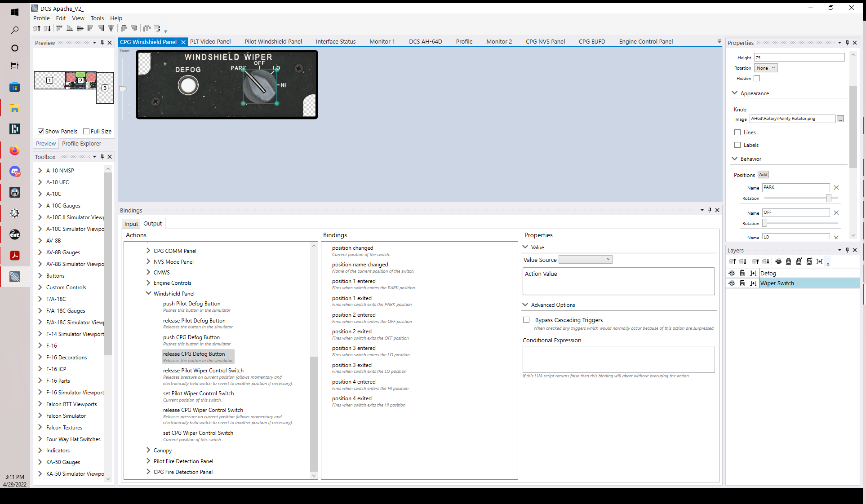The width and height of the screenshot is (866, 504).
Task: Open the Tools menu
Action: point(97,18)
